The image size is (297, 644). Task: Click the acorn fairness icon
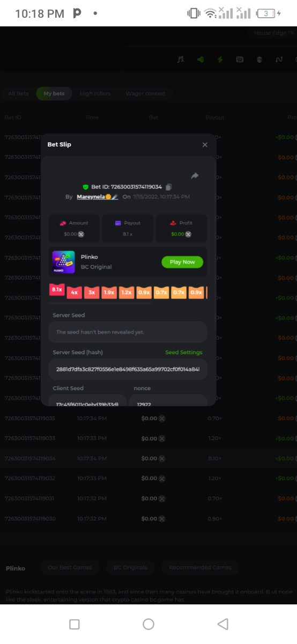[x=259, y=60]
